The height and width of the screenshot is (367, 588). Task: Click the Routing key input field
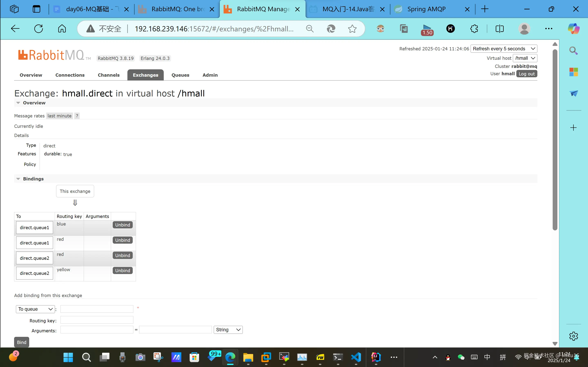(x=97, y=320)
